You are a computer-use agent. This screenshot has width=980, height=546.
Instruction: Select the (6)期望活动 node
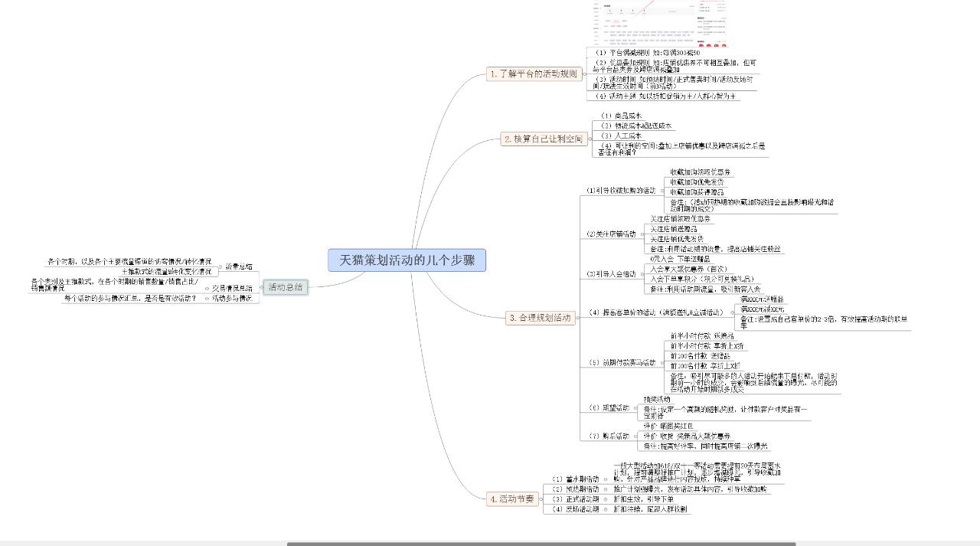point(608,408)
